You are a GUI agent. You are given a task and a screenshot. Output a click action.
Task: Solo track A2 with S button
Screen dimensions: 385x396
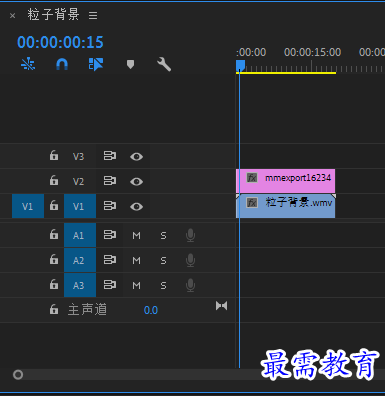pos(163,260)
